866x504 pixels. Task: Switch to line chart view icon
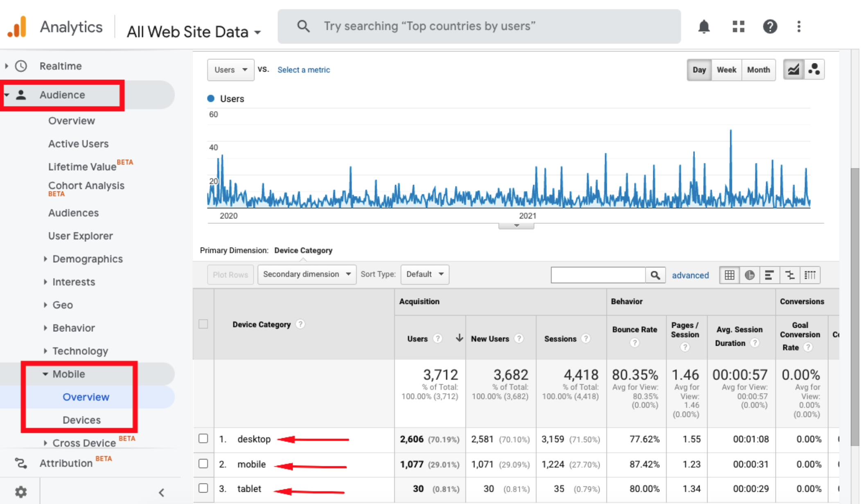click(x=793, y=70)
